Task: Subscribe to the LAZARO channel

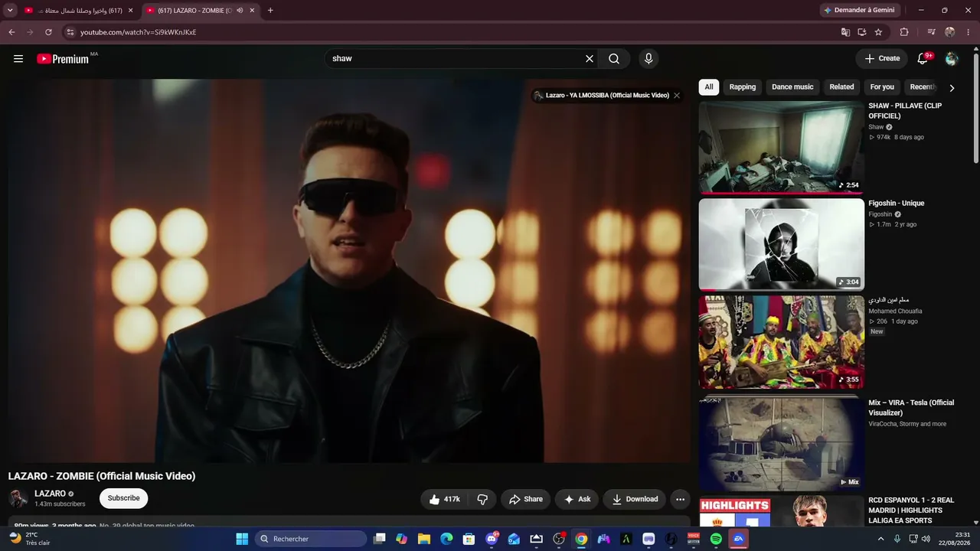Action: tap(123, 498)
